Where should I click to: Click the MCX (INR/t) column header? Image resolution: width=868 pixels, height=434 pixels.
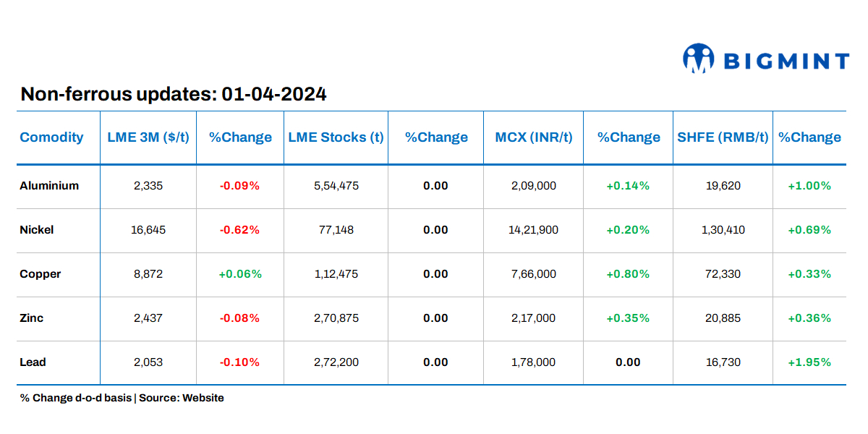pos(534,137)
